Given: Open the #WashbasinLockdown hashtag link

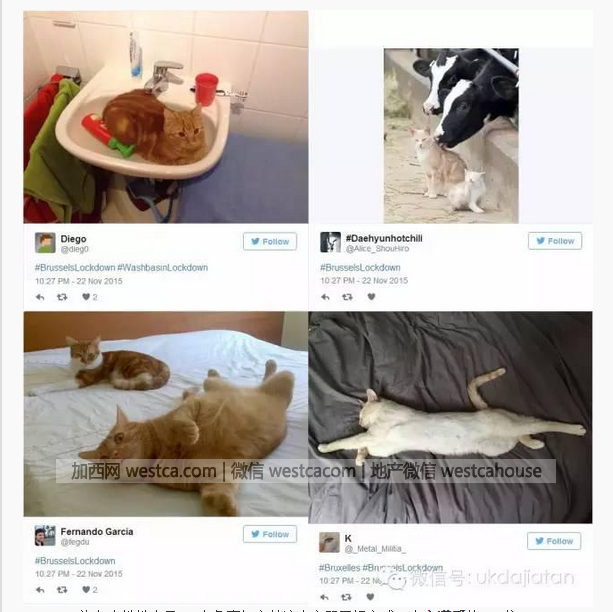Looking at the screenshot, I should click(163, 267).
